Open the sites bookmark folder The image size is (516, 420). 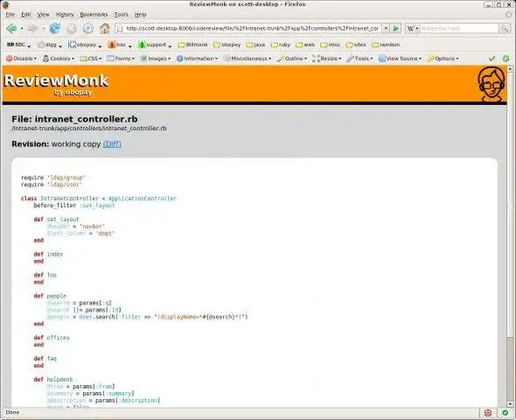[x=356, y=45]
